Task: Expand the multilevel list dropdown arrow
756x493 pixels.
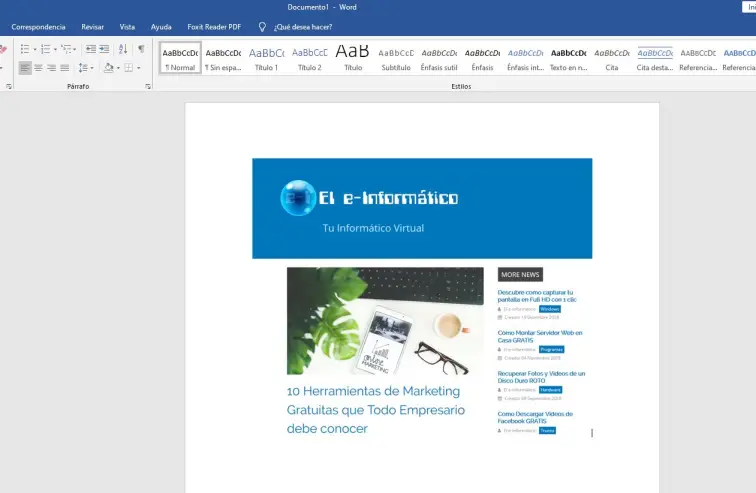Action: coord(74,49)
